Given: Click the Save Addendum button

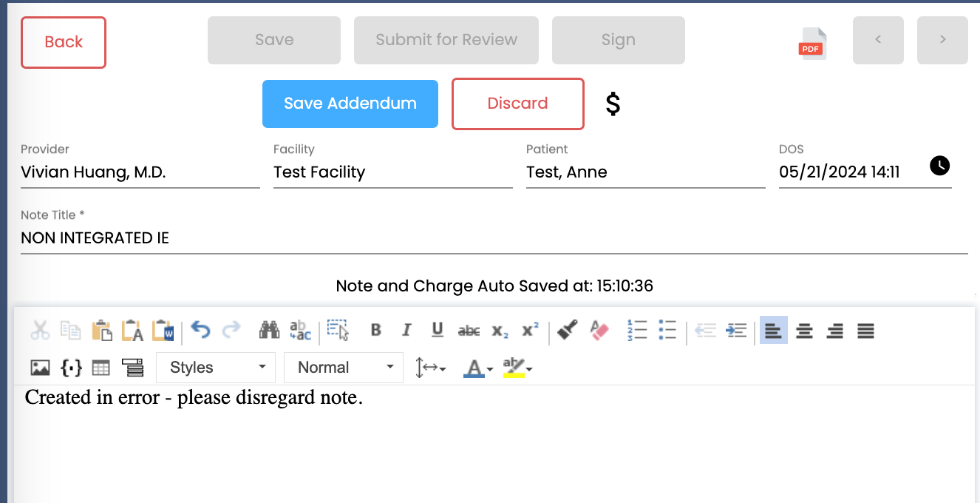Looking at the screenshot, I should point(350,104).
